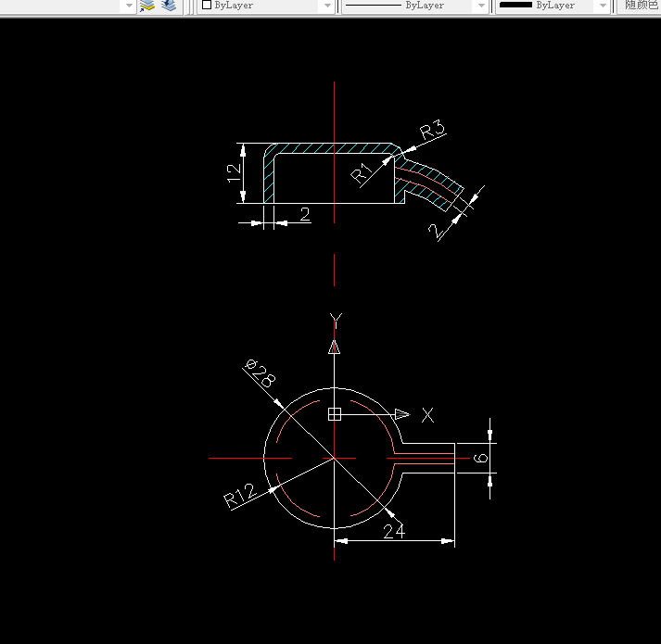Click the white ByLayer color swatch
This screenshot has height=644, width=661.
click(x=207, y=5)
